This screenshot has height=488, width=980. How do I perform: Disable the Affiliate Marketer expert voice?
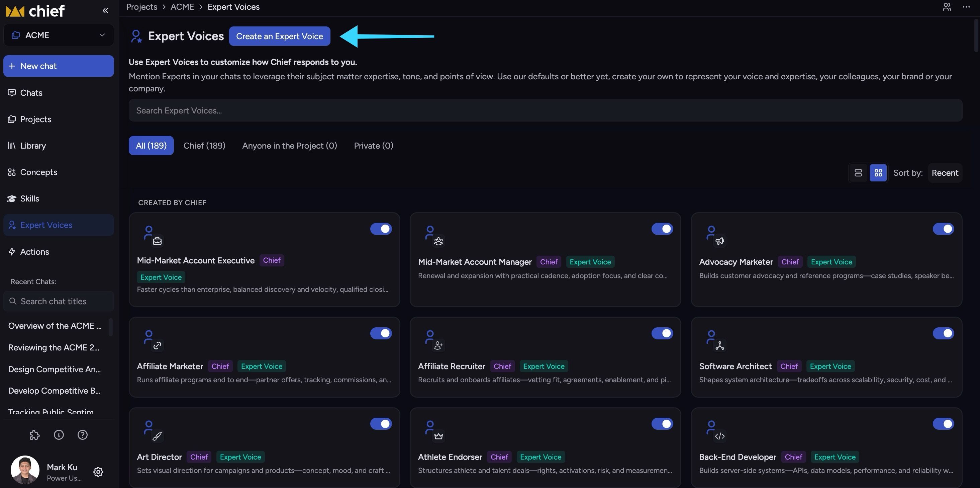[x=381, y=333]
